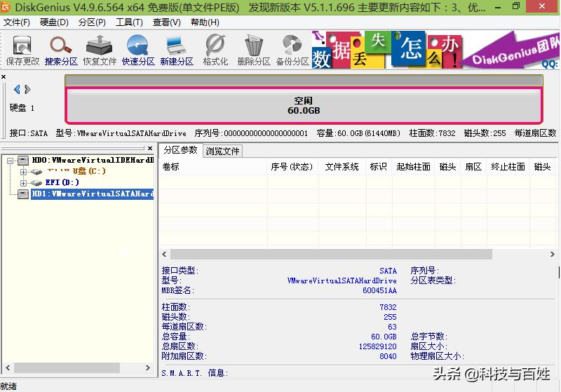Click the 每道扇区数 value 63
This screenshot has width=561, height=392.
pyautogui.click(x=392, y=327)
